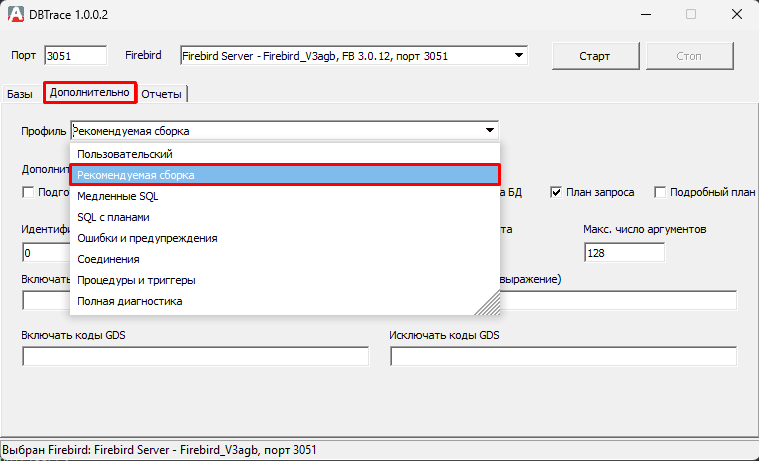Click the Включать коды GDS field
This screenshot has height=461, width=759.
click(x=196, y=357)
